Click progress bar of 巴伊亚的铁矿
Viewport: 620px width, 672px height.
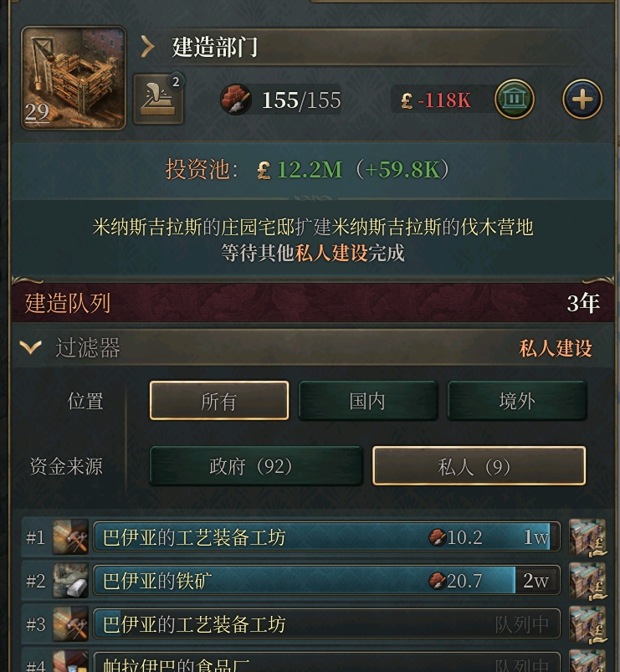point(326,581)
